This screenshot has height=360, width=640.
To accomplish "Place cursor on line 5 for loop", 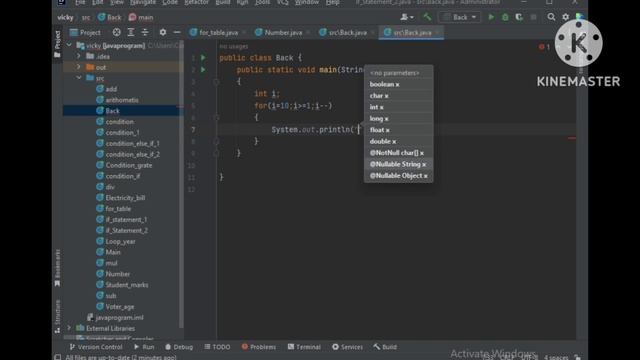I will pos(293,106).
